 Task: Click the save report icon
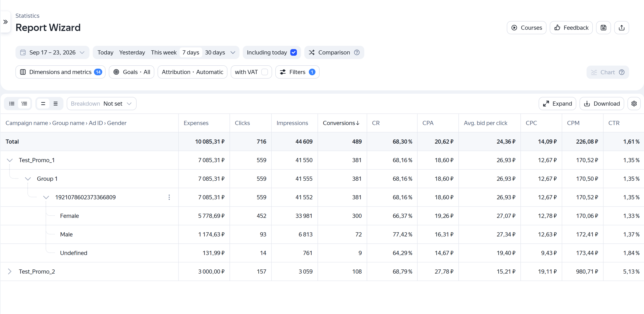pyautogui.click(x=603, y=28)
